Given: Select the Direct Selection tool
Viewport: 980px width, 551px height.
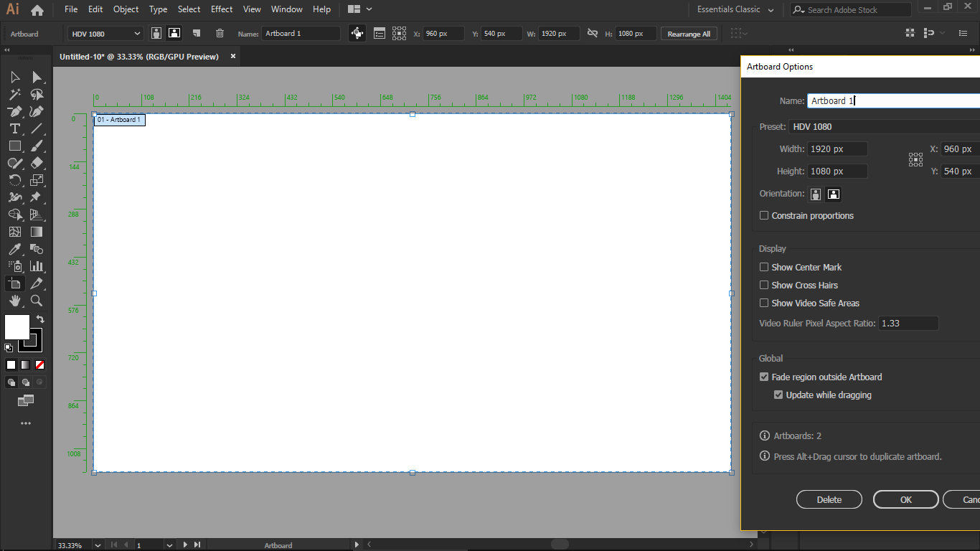Looking at the screenshot, I should tap(37, 77).
